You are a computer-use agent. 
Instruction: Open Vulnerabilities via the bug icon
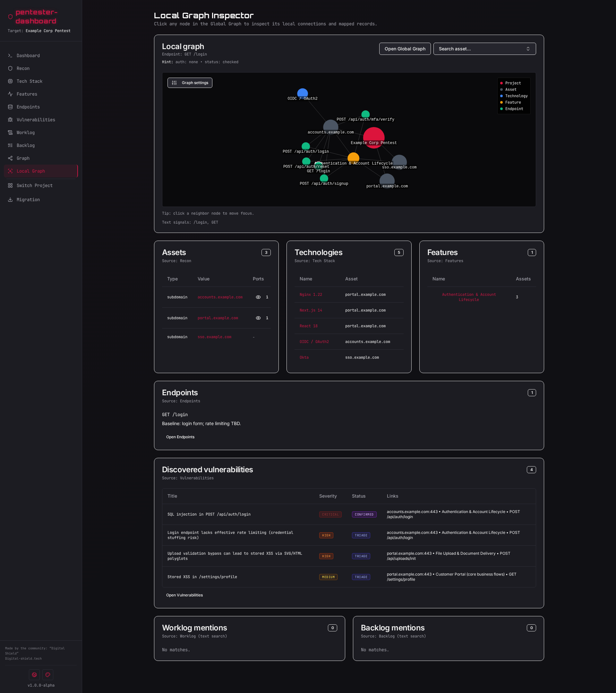tap(10, 120)
